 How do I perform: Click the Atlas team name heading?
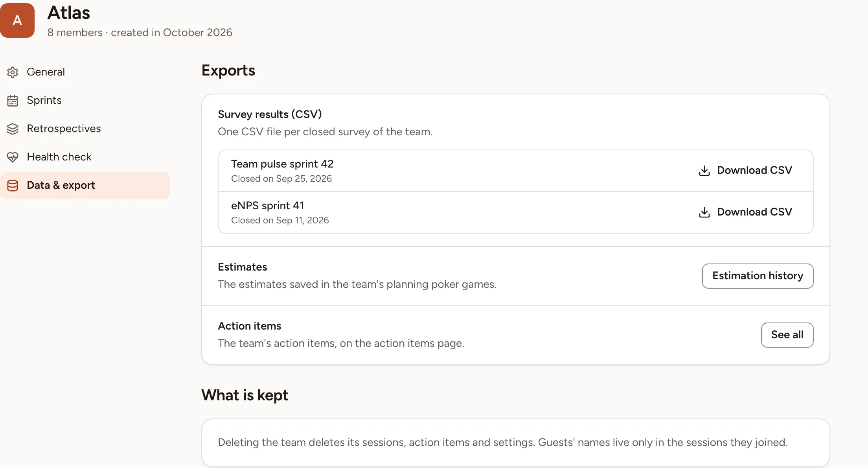tap(69, 13)
